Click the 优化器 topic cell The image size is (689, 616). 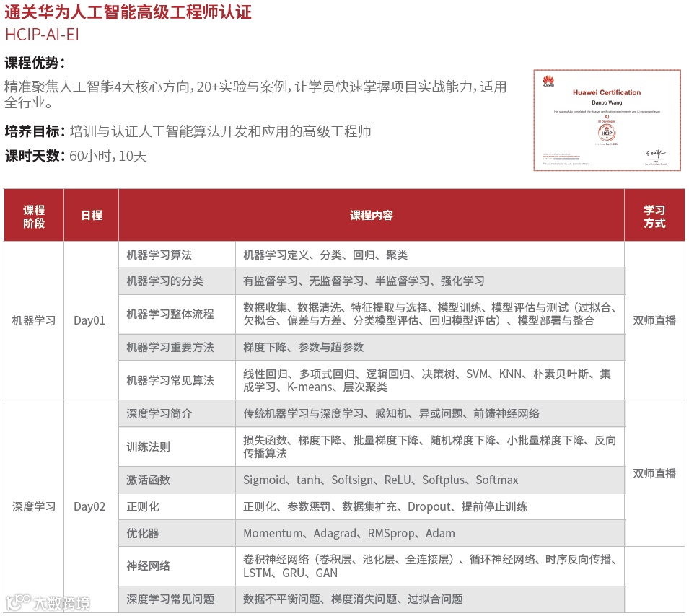(x=177, y=533)
